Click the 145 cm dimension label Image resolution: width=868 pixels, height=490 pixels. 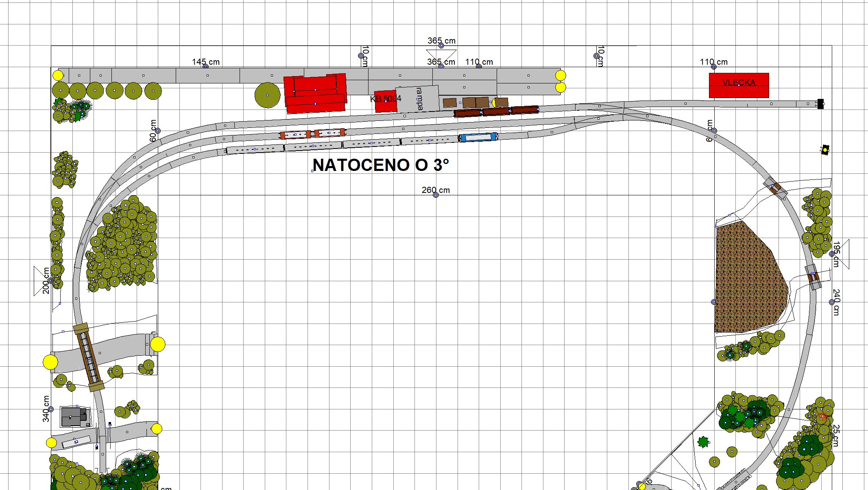205,62
